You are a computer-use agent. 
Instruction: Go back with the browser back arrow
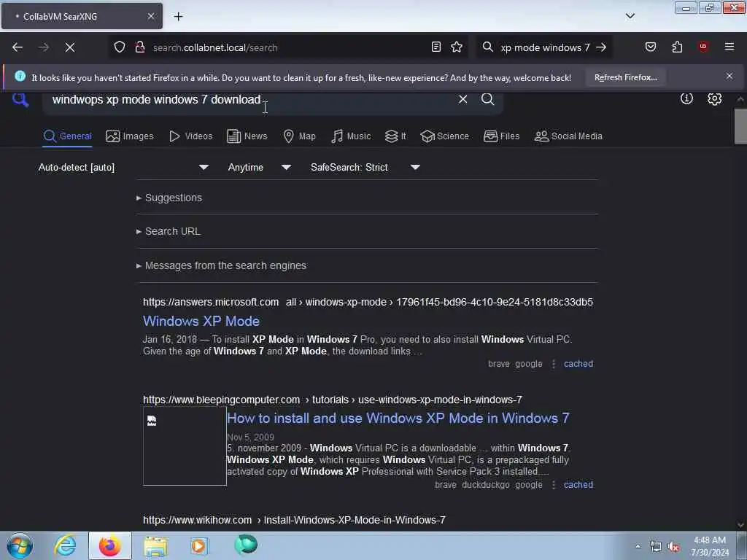[x=18, y=47]
